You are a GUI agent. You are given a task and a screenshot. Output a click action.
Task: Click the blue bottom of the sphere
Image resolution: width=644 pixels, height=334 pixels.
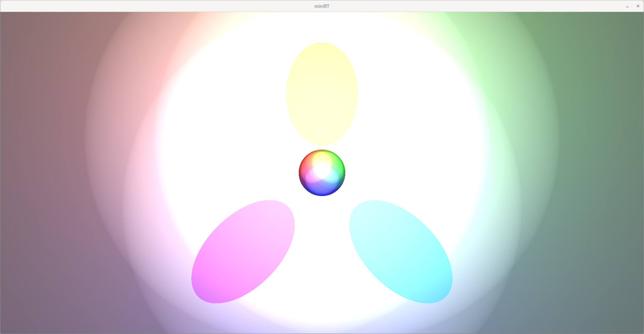pyautogui.click(x=322, y=191)
